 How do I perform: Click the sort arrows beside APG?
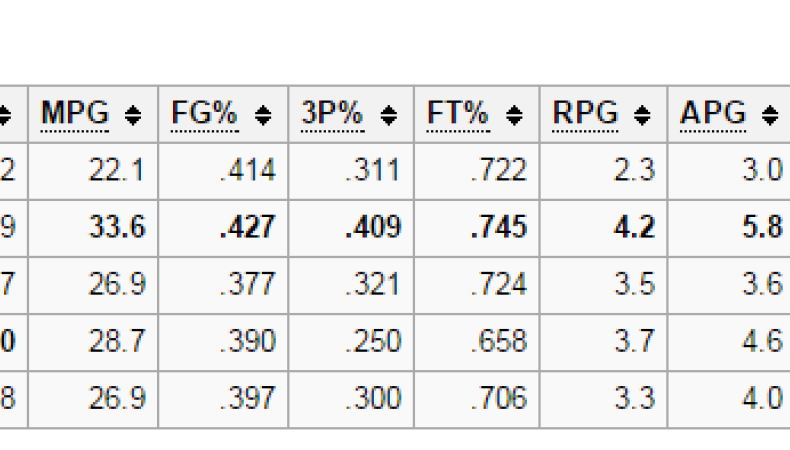(x=770, y=116)
